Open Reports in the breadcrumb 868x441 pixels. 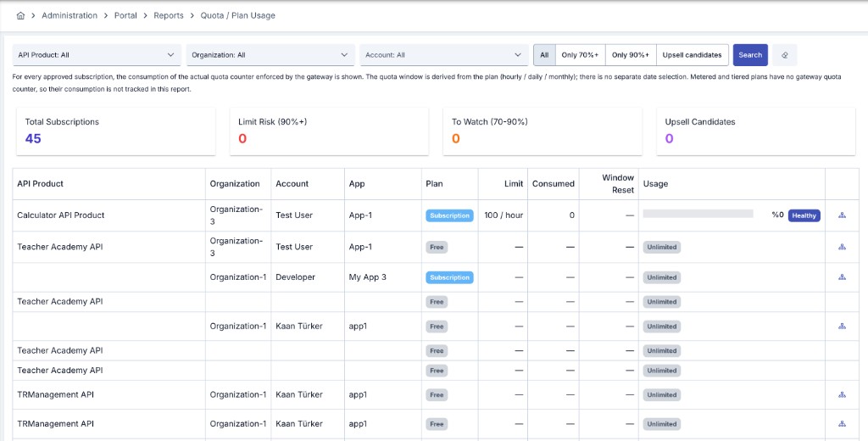click(169, 15)
